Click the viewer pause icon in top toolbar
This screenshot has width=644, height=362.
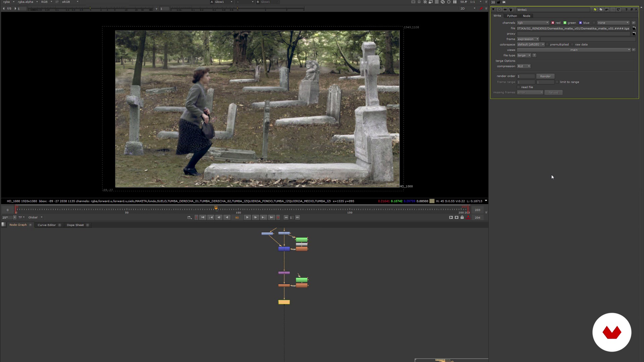455,2
